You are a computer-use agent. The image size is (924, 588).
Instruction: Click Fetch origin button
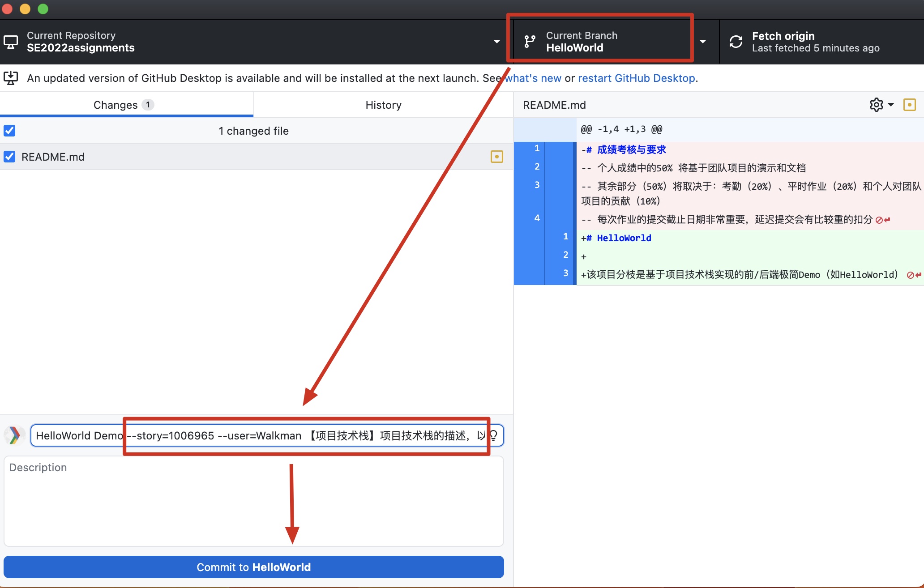tap(821, 42)
